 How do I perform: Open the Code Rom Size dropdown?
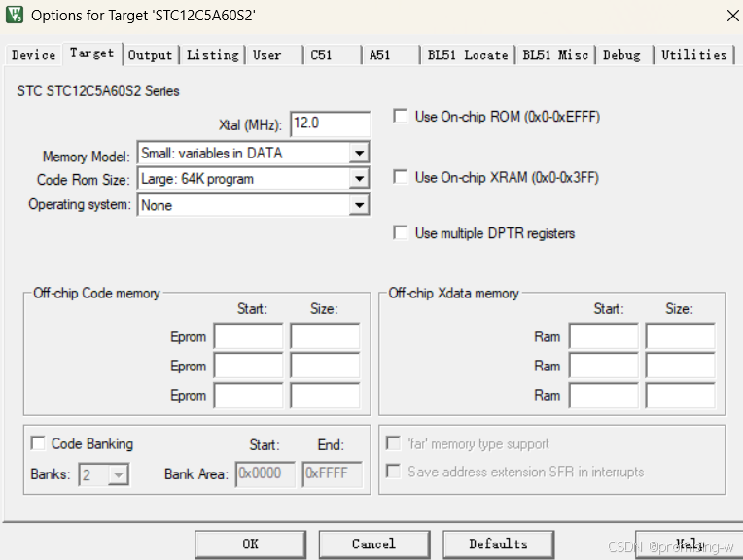[359, 179]
